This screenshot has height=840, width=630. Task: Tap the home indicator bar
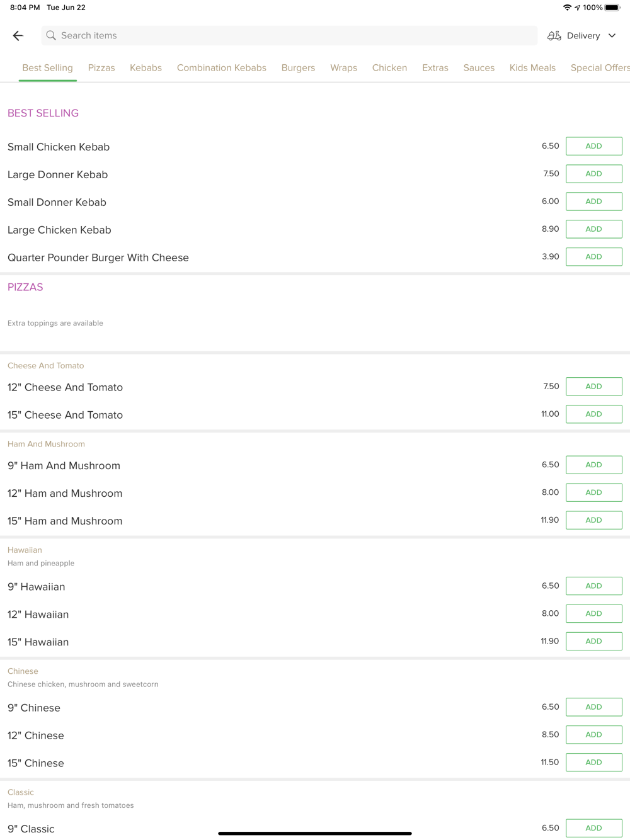click(x=315, y=833)
